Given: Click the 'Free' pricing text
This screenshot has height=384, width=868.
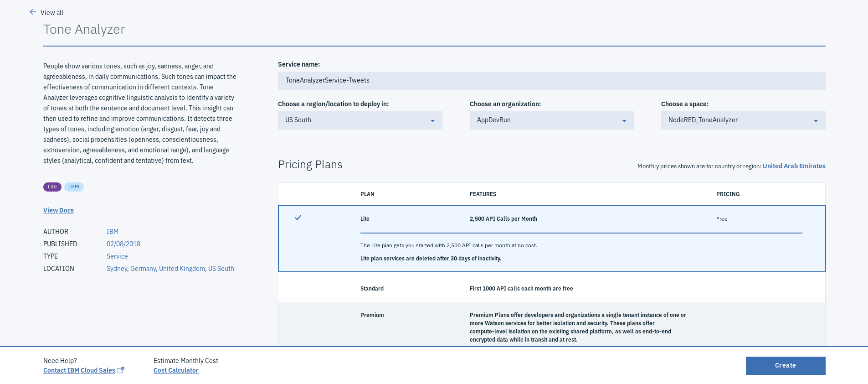Looking at the screenshot, I should [722, 219].
